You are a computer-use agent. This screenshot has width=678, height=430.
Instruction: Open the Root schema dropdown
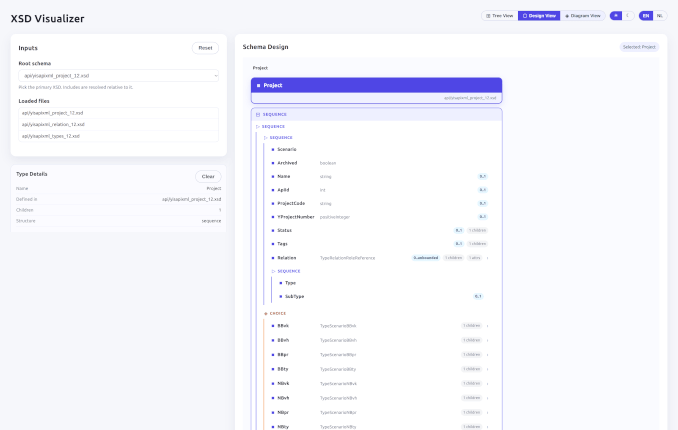(x=119, y=76)
